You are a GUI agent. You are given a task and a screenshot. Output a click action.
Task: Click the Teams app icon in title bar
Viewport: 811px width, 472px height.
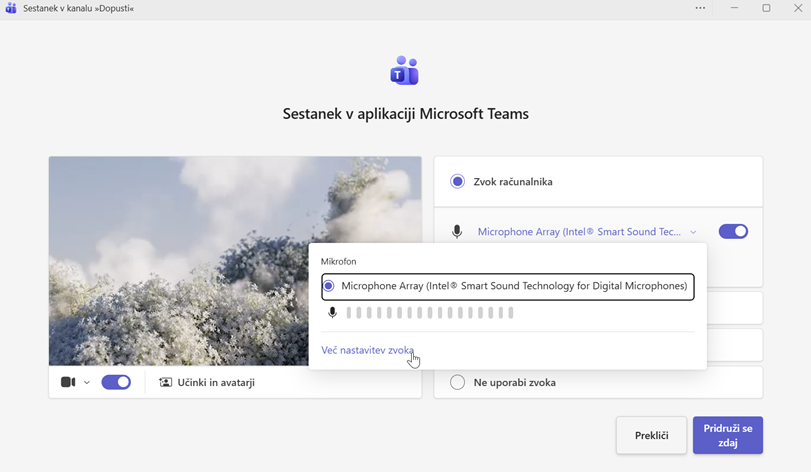click(11, 8)
